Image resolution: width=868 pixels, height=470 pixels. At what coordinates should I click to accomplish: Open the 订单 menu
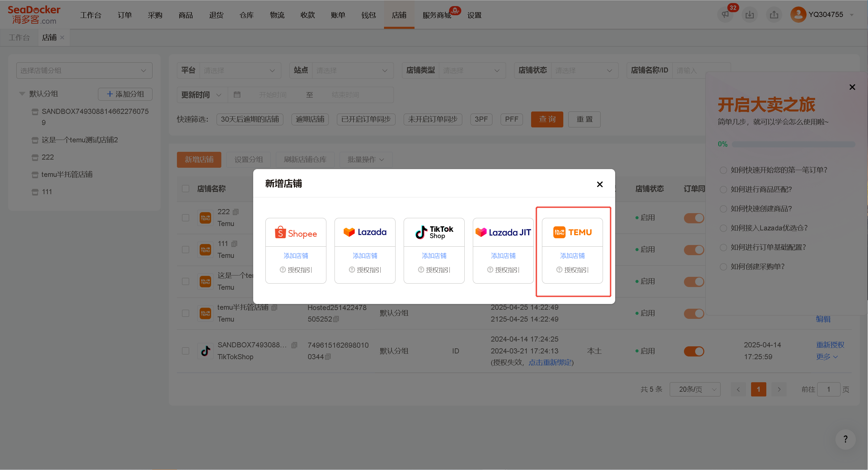125,15
